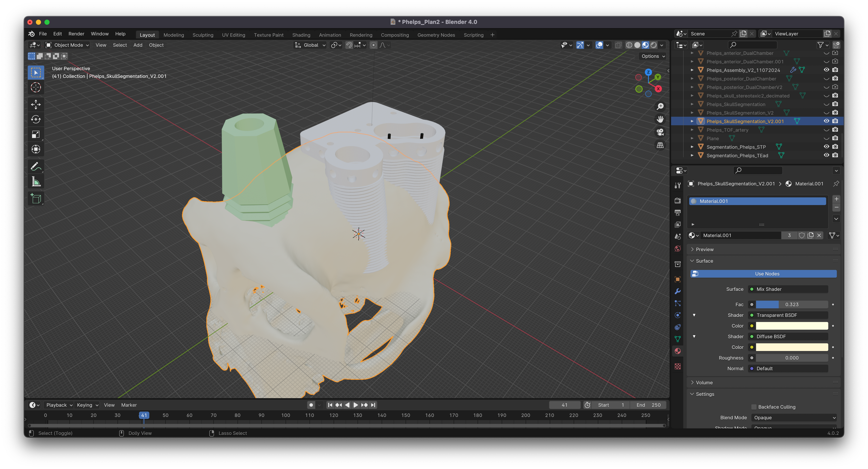Adjust the Fac slider value 0.323
The image size is (868, 469).
coord(792,304)
